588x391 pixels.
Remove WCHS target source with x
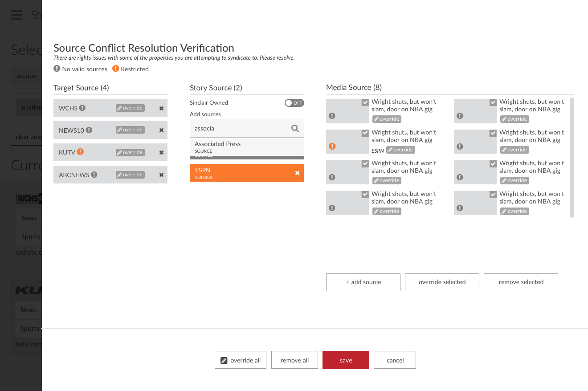click(161, 108)
